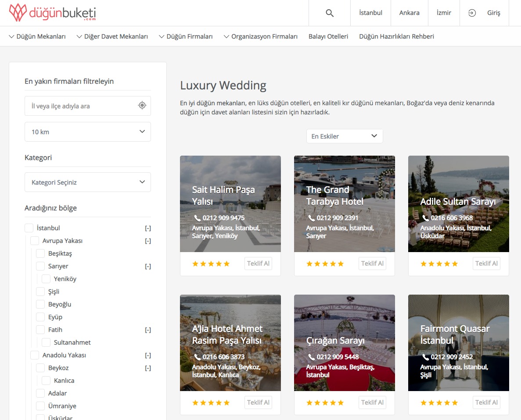
Task: Tick the Sarıyer checkbox
Action: tap(40, 266)
